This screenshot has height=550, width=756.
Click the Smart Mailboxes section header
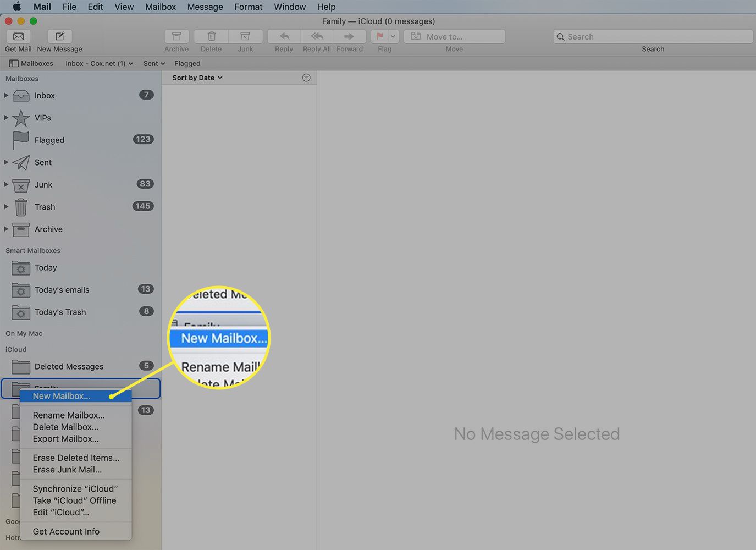[33, 250]
